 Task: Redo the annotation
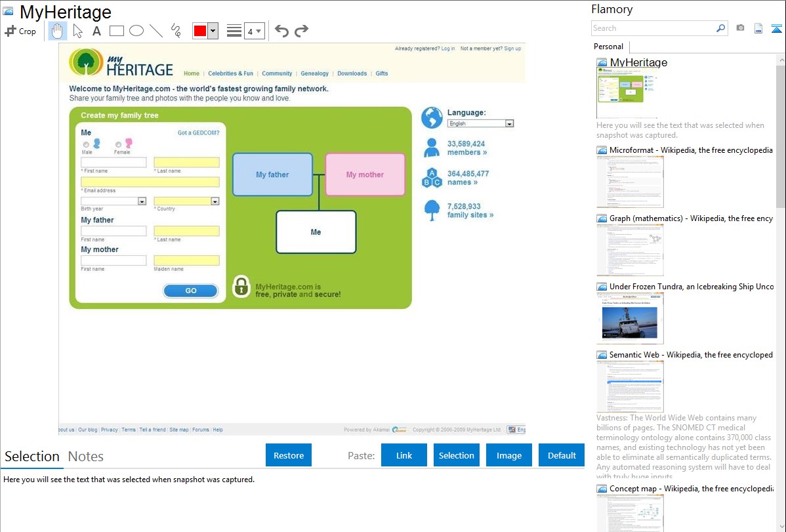pos(301,31)
